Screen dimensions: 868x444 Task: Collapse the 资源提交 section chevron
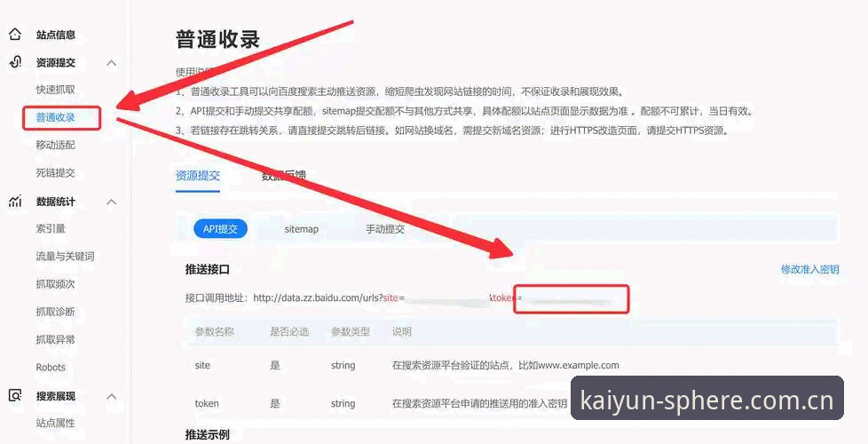111,63
